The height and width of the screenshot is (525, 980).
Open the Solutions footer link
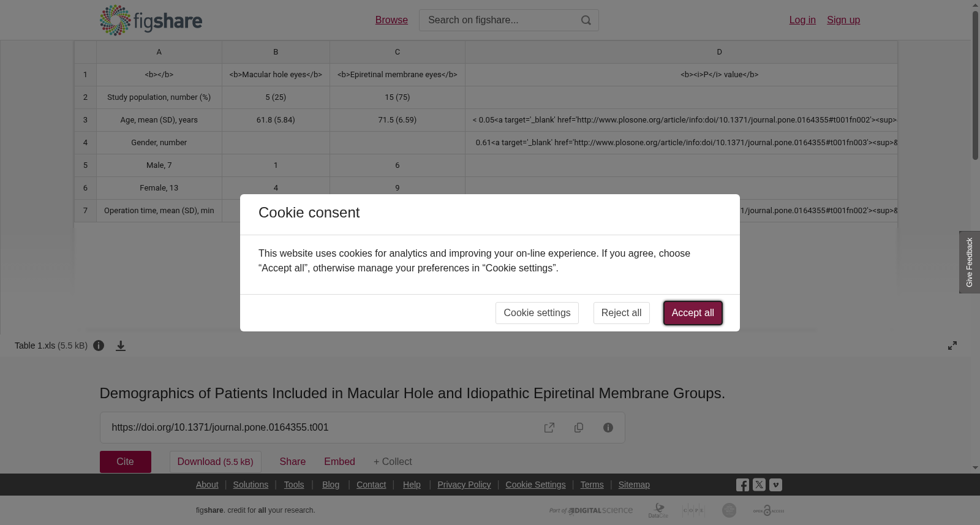(x=251, y=485)
